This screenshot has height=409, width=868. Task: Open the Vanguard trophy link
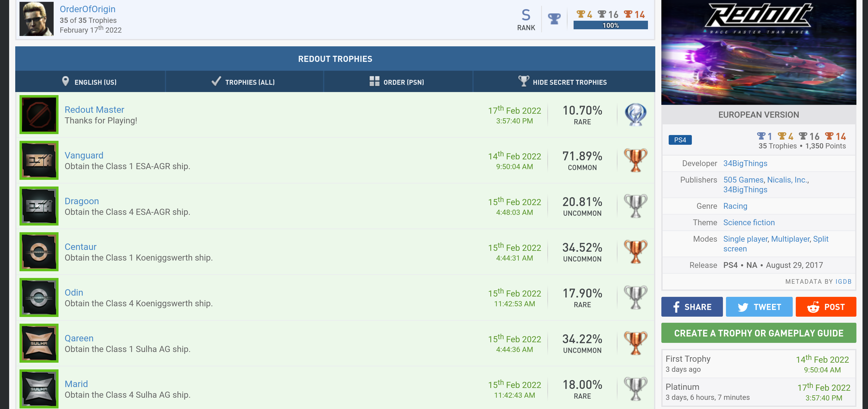pos(84,155)
